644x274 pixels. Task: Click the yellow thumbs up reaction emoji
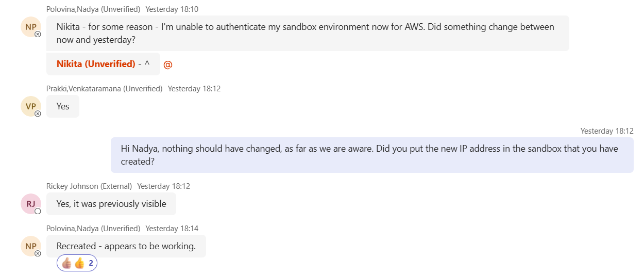tap(79, 263)
